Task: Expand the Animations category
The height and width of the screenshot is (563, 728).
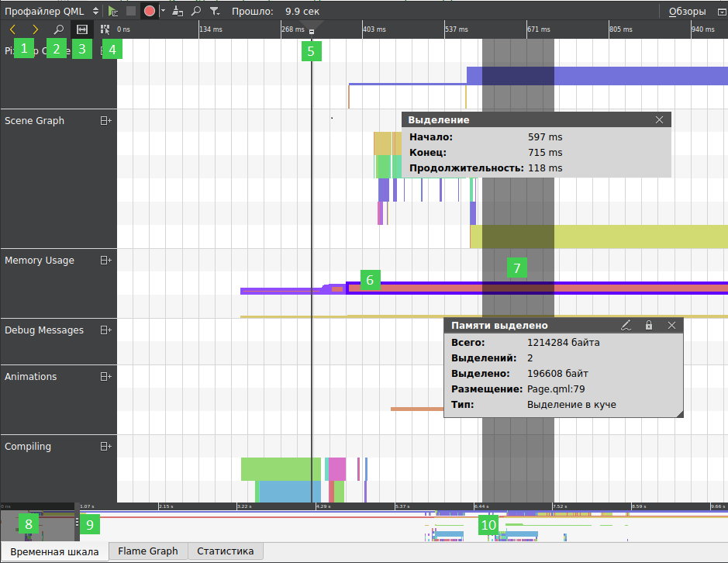Action: click(x=106, y=376)
